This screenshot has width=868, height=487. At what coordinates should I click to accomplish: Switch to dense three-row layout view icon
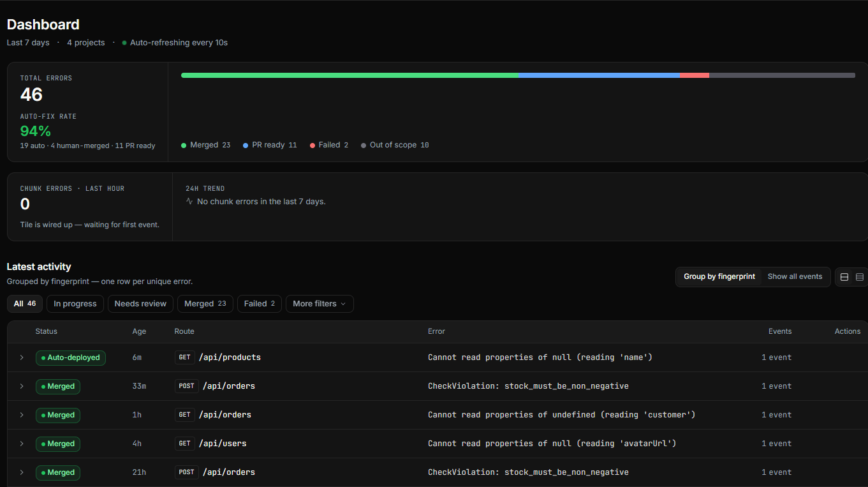point(859,277)
